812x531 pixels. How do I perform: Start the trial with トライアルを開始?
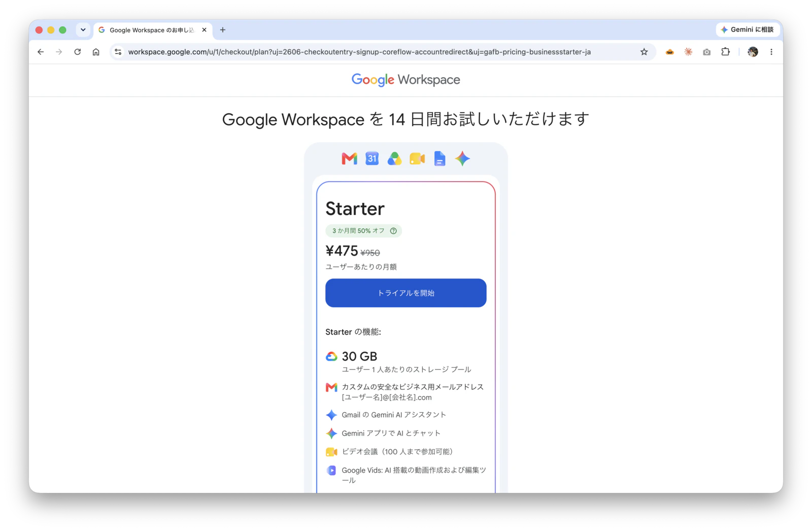tap(405, 293)
